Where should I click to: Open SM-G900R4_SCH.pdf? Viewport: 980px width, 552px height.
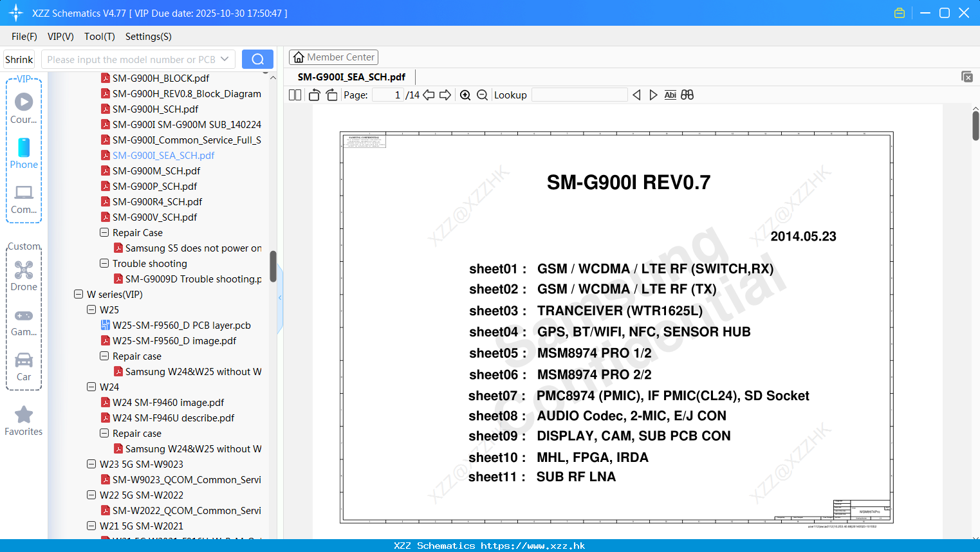(157, 202)
